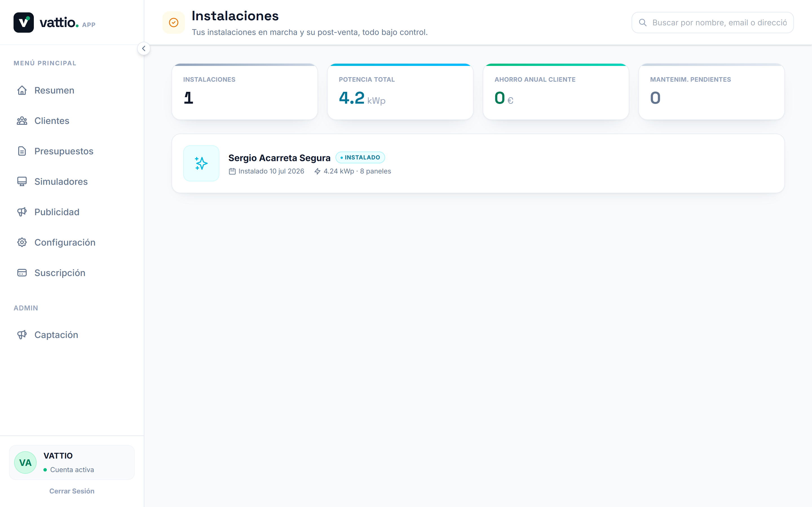Click the Publicidad megaphone icon

[x=22, y=212]
